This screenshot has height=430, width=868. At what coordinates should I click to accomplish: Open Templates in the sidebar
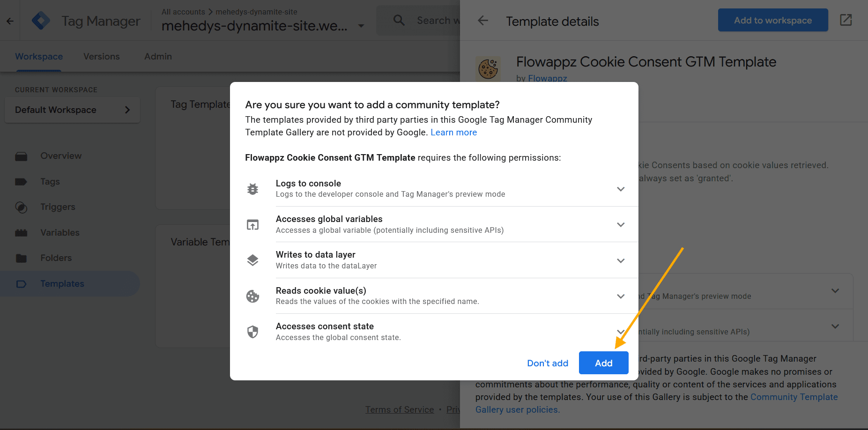[70, 284]
